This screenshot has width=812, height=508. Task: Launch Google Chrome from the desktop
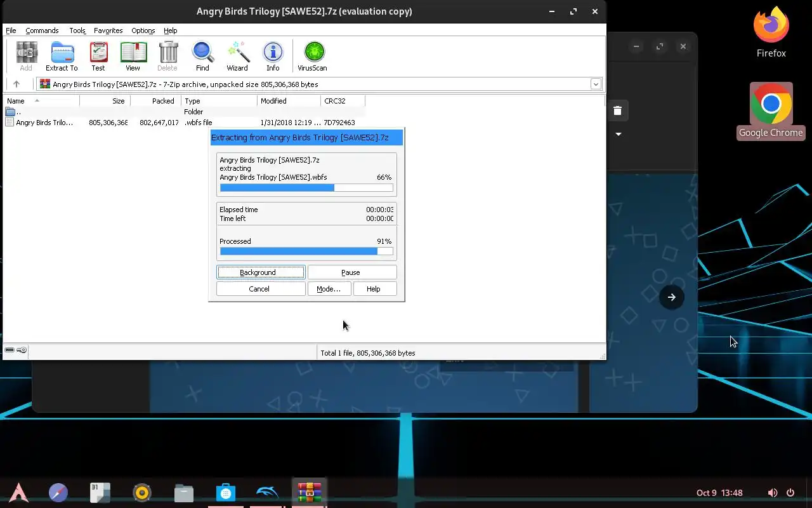771,111
